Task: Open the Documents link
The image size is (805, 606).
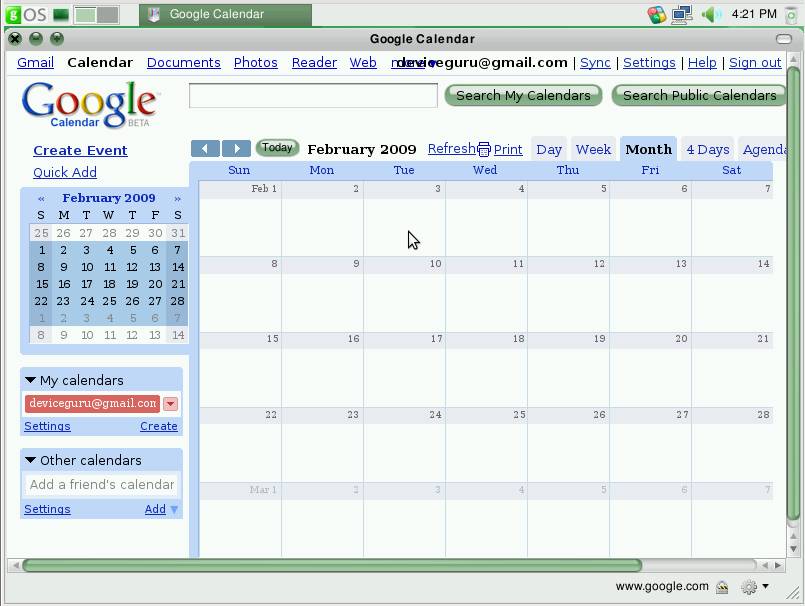Action: [184, 63]
